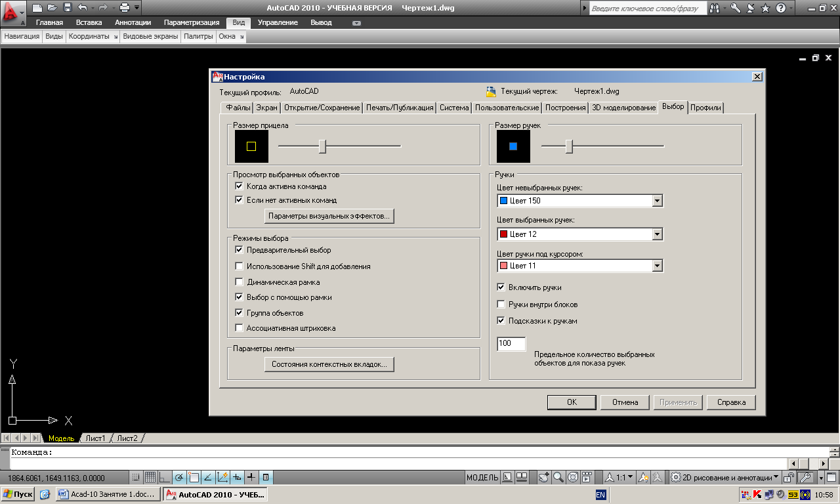Switch to the 'Открытие/Сохранение' tab

pos(322,108)
